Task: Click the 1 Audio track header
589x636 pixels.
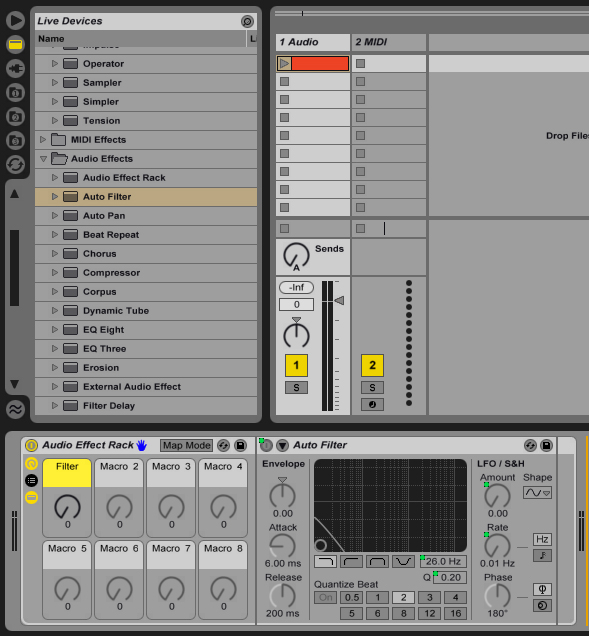Action: coord(313,42)
